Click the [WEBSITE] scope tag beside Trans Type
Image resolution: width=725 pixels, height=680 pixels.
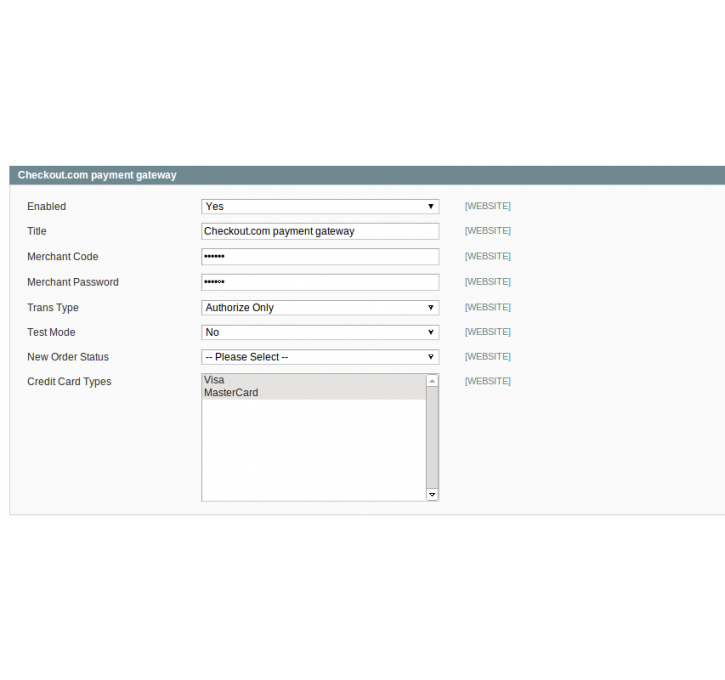(488, 307)
